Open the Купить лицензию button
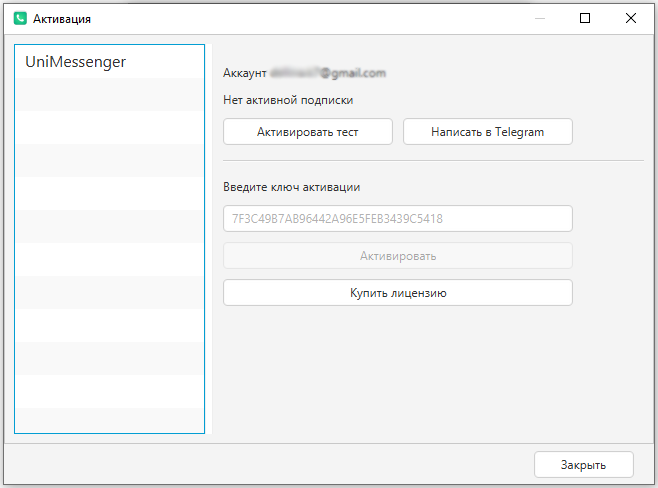The image size is (658, 488). pos(398,292)
